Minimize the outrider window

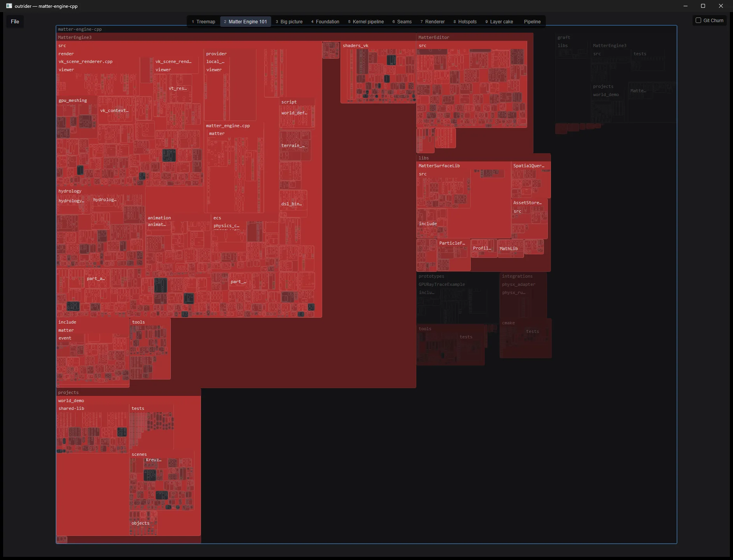pos(686,6)
